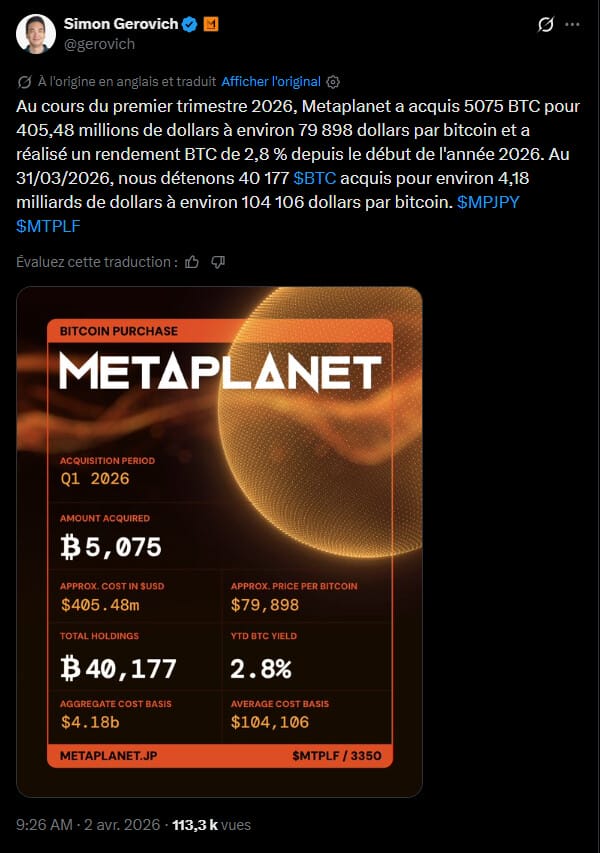The height and width of the screenshot is (853, 600).
Task: Open Simon Gerovich's profile avatar
Action: (35, 34)
